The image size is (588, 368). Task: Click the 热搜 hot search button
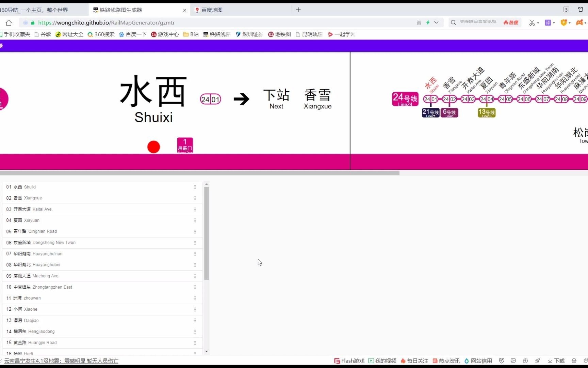(511, 22)
